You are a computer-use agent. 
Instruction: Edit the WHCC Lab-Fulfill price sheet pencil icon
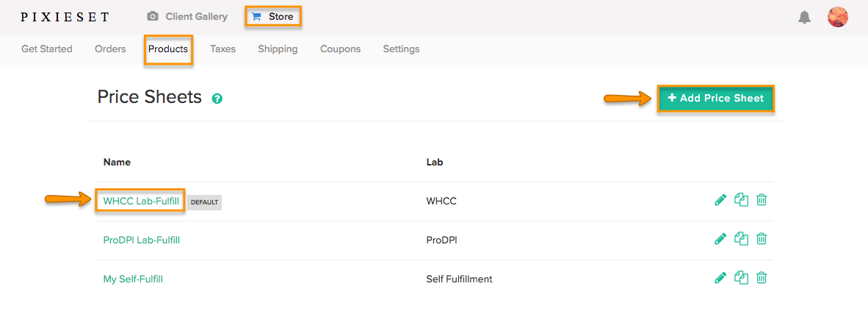coord(720,200)
